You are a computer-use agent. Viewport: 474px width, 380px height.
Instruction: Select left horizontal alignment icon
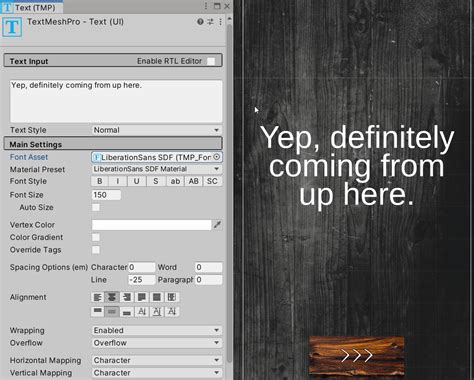(x=98, y=297)
